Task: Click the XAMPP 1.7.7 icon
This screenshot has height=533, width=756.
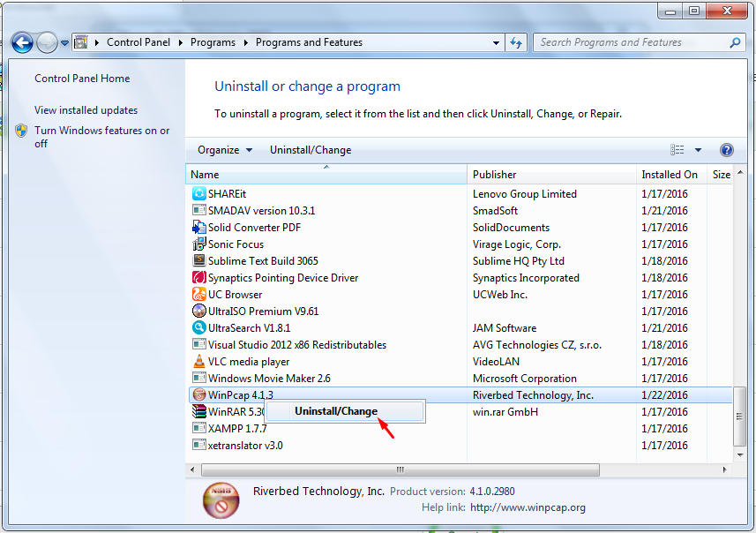Action: click(199, 429)
